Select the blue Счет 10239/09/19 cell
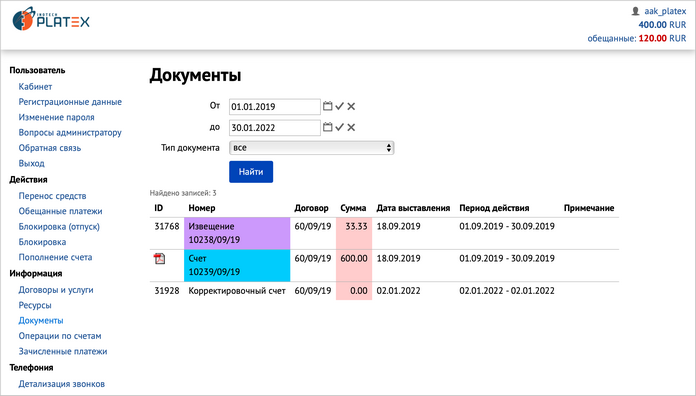696x396 pixels. click(237, 265)
